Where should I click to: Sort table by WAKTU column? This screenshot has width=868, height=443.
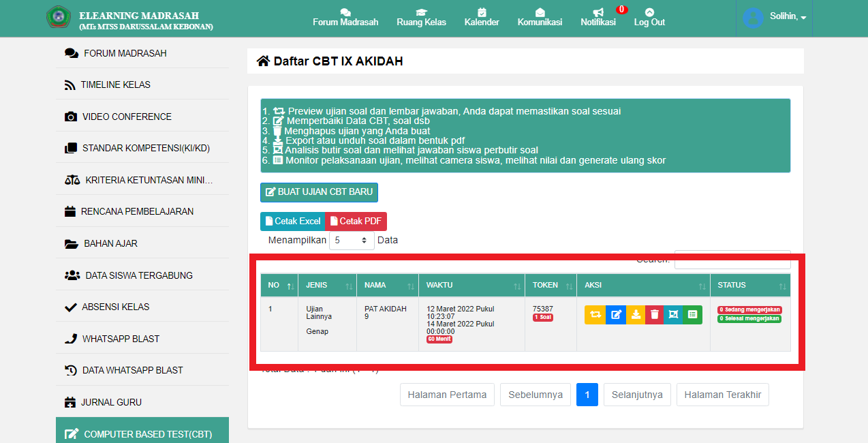pos(471,286)
